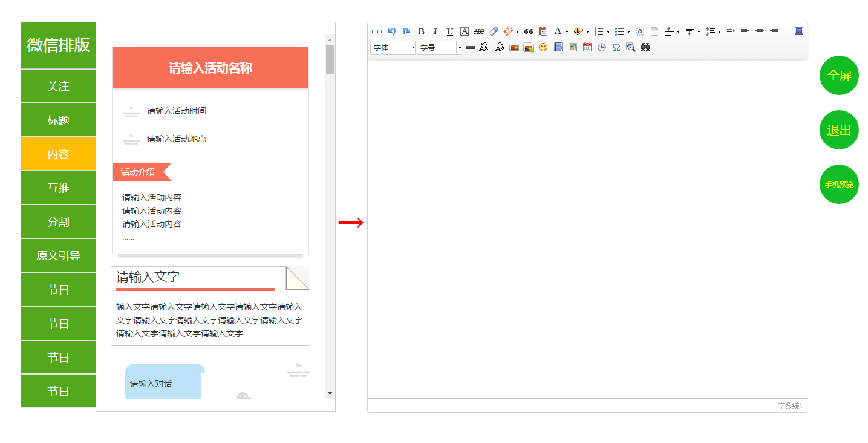
Task: Click the eraser clear formatting icon
Action: [494, 31]
